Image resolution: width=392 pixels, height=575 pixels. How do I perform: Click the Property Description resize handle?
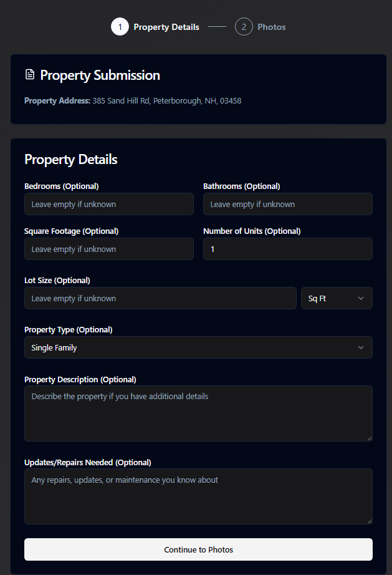coord(369,438)
